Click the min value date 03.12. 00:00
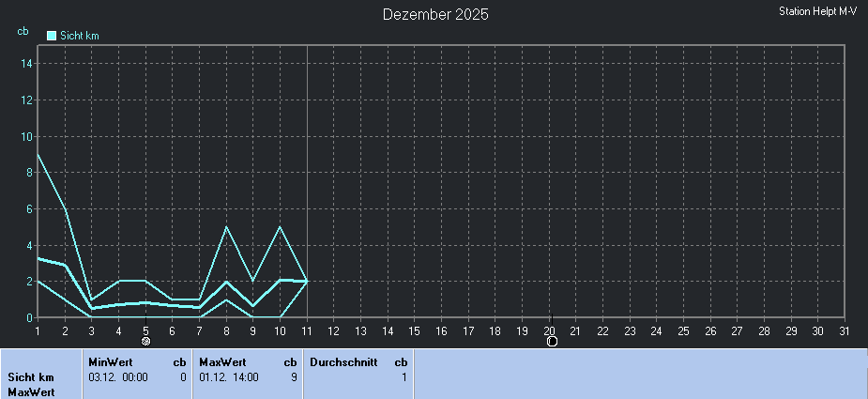This screenshot has width=868, height=399. (x=118, y=377)
